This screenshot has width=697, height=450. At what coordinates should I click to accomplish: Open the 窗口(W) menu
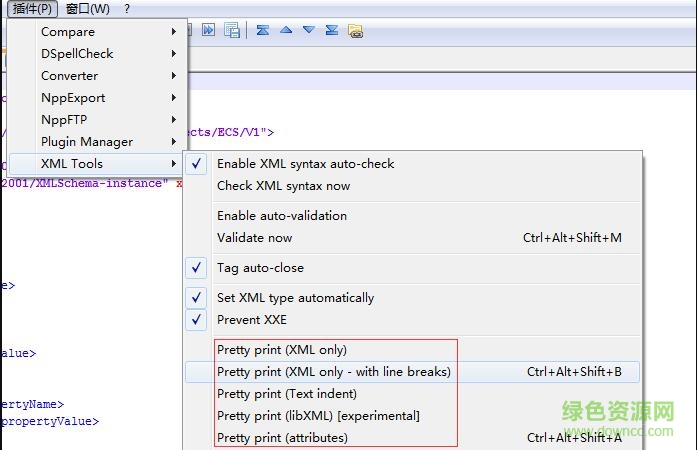coord(88,9)
